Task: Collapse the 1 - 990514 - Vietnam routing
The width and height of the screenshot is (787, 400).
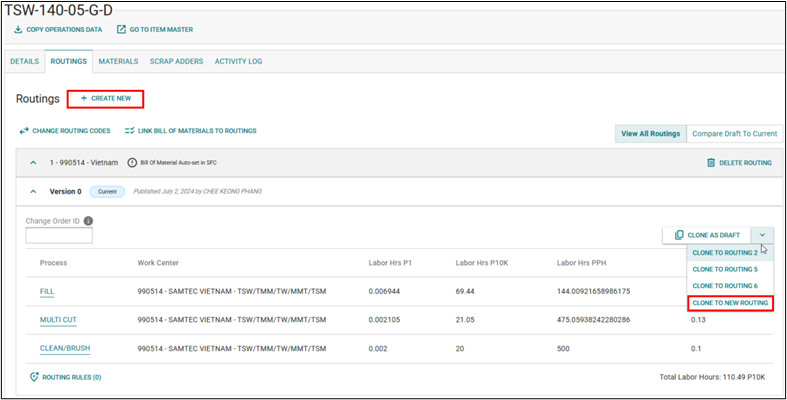Action: (x=32, y=162)
